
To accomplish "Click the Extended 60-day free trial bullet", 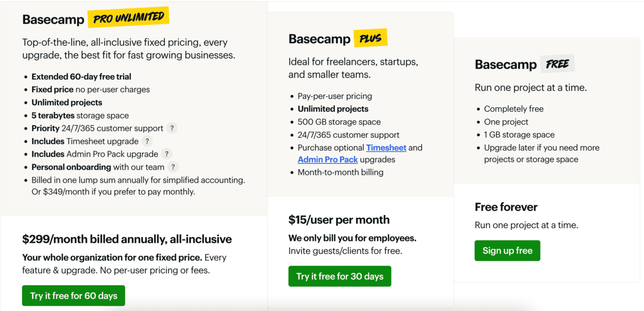I will pyautogui.click(x=81, y=77).
